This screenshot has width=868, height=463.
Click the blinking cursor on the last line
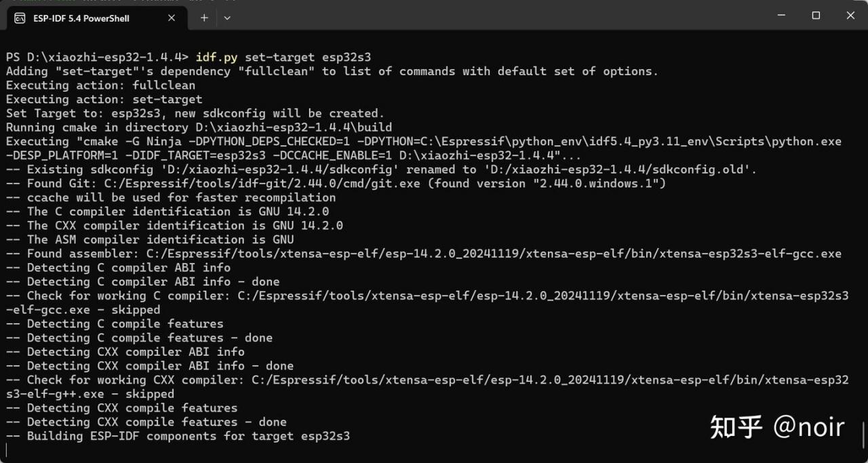(6, 450)
